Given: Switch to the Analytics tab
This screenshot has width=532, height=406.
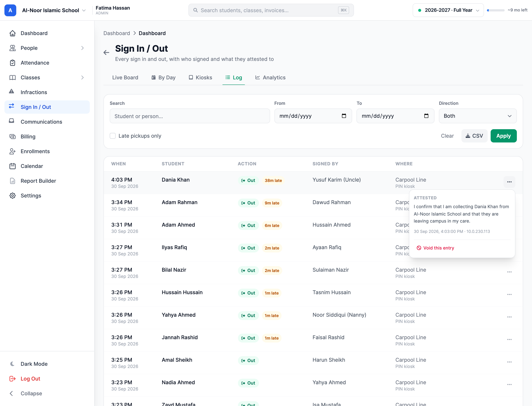Looking at the screenshot, I should 270,78.
